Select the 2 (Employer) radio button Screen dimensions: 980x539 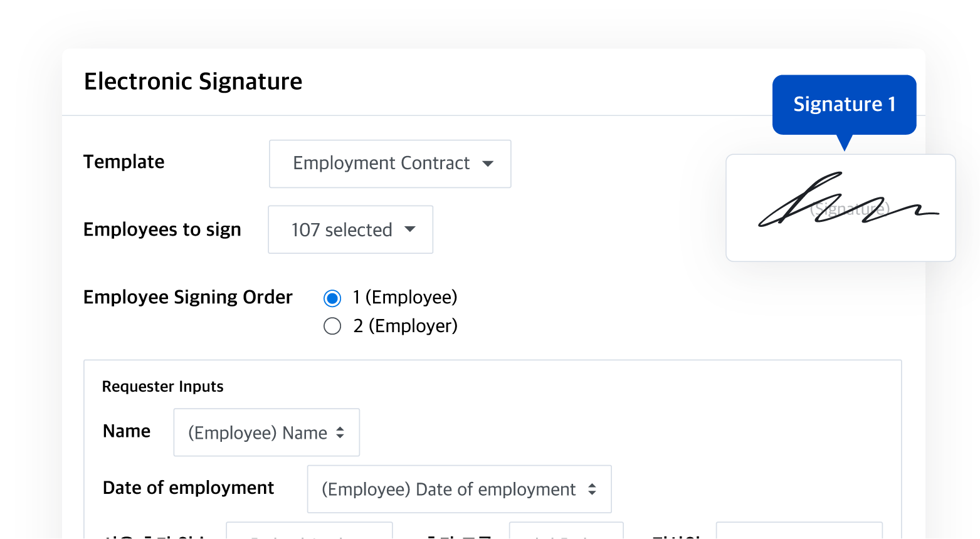click(332, 326)
